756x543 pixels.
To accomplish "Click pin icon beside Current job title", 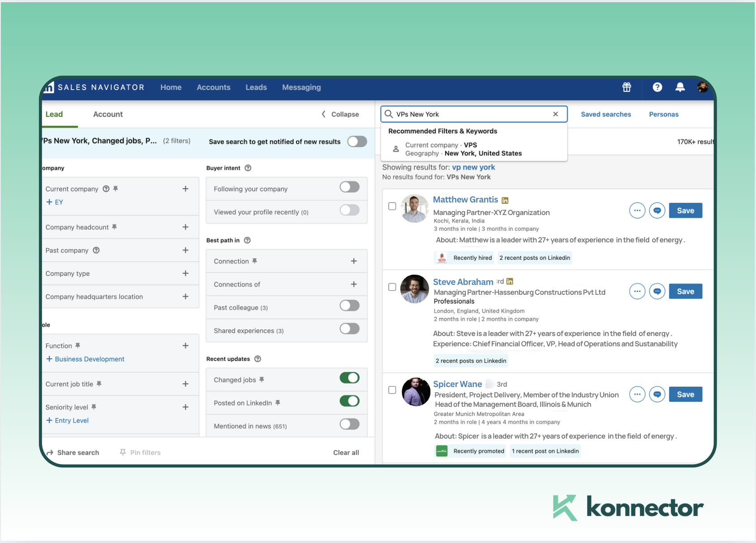I will click(99, 384).
